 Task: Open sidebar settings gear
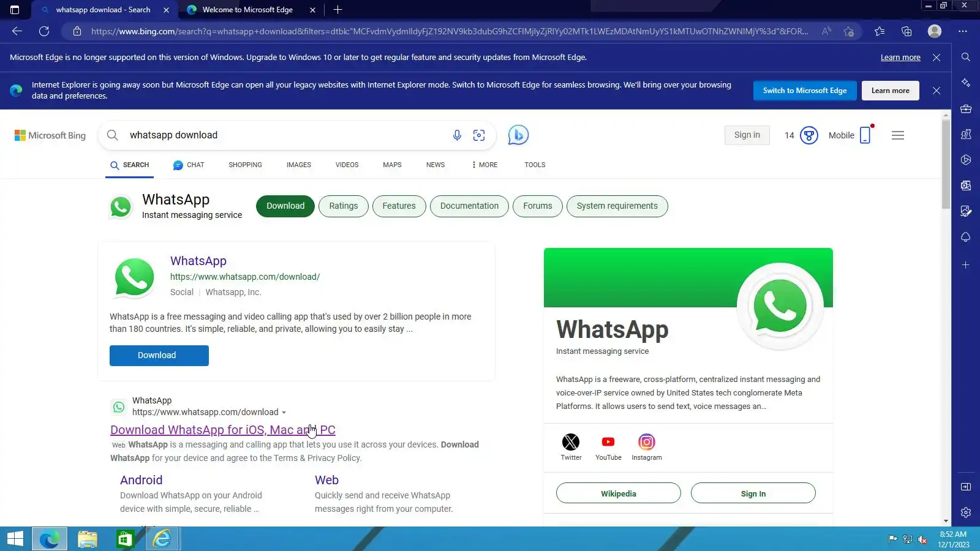(x=966, y=512)
